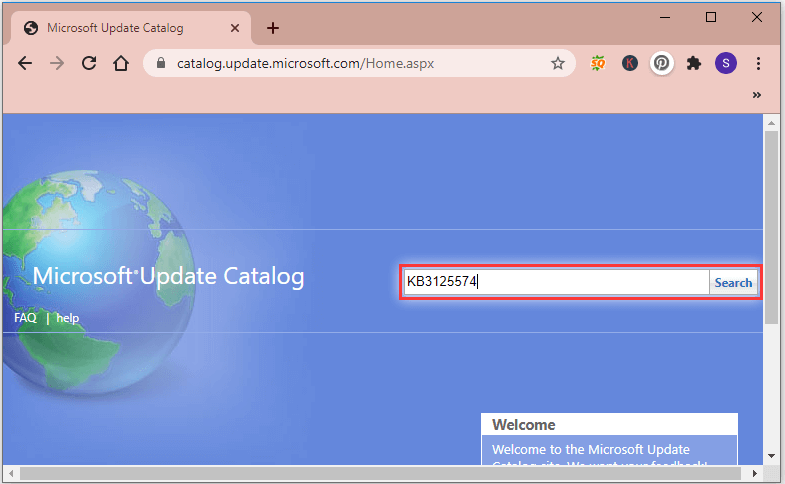This screenshot has height=484, width=785.
Task: Bookmark this page with the star icon
Action: (x=558, y=63)
